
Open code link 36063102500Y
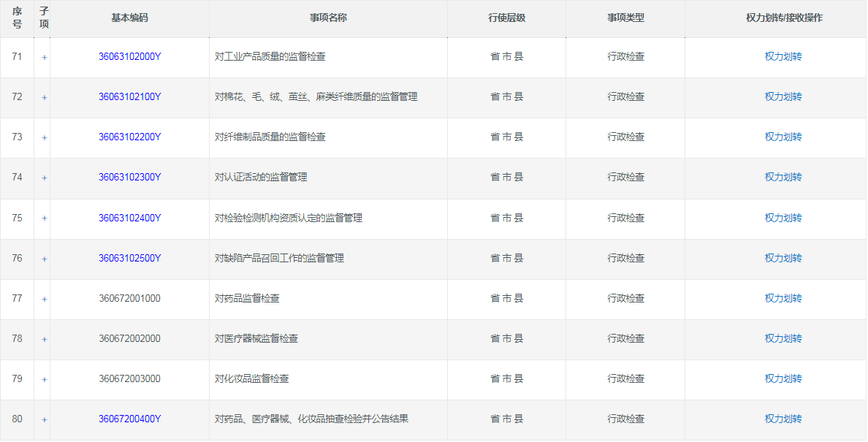point(129,258)
